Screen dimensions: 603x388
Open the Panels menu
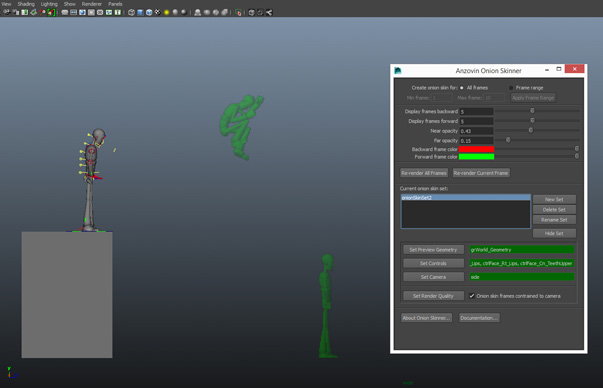[x=115, y=4]
